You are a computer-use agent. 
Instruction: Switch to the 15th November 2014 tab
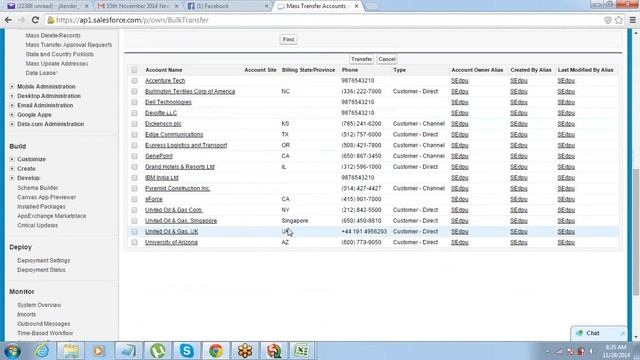pyautogui.click(x=138, y=6)
